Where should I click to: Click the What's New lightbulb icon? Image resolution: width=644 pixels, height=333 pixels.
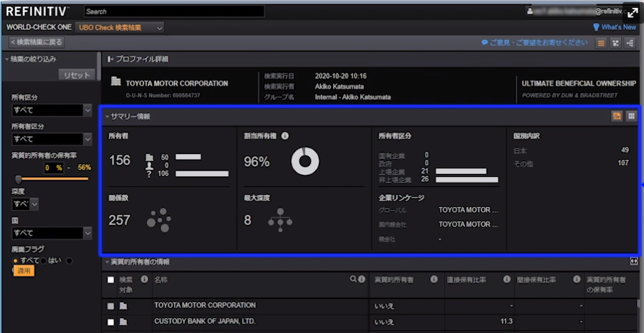point(596,27)
